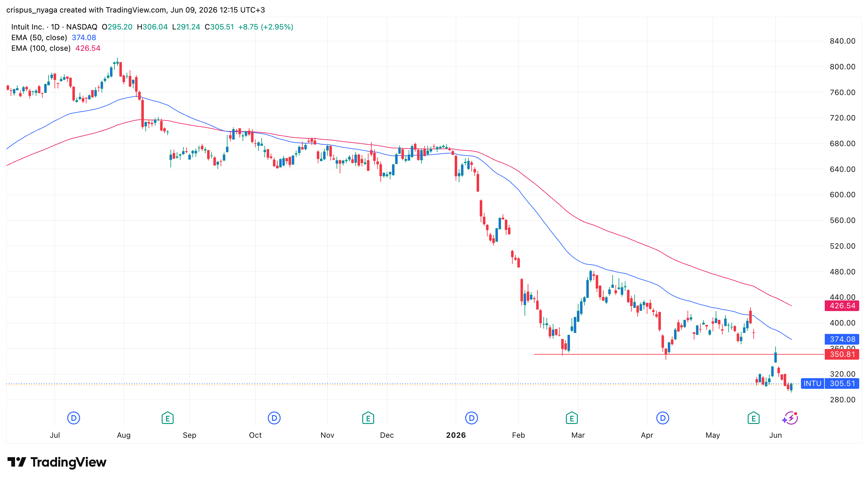Click the low value L291.24

186,27
